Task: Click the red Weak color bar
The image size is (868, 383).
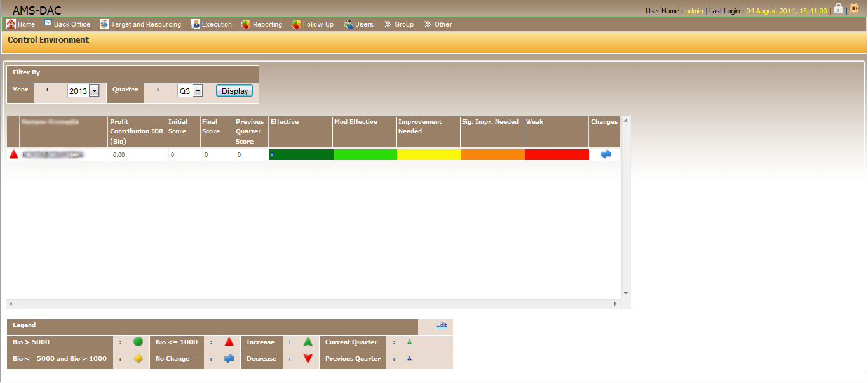Action: click(557, 154)
